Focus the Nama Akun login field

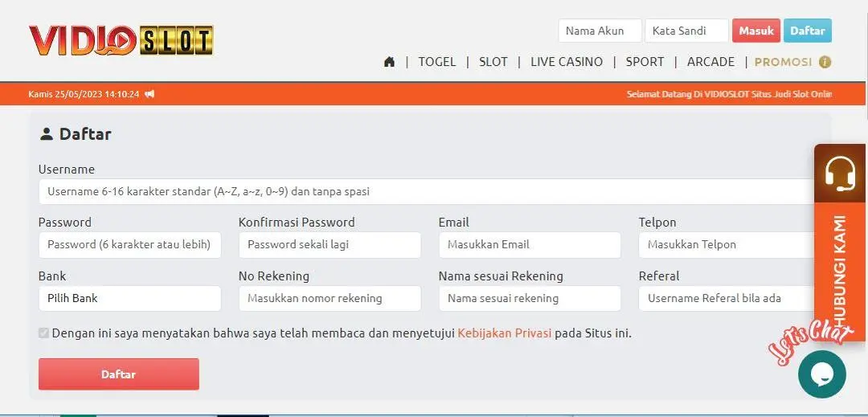[600, 31]
